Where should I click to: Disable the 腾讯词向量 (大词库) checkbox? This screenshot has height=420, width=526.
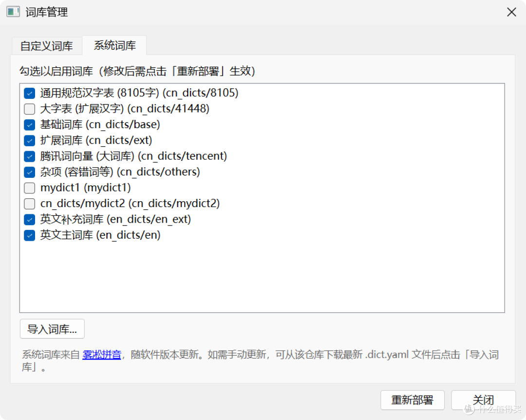tap(30, 156)
